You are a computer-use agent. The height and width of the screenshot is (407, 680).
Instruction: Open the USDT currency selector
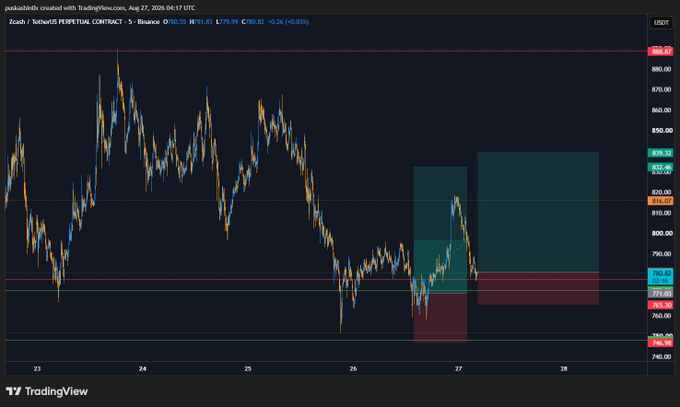(661, 23)
